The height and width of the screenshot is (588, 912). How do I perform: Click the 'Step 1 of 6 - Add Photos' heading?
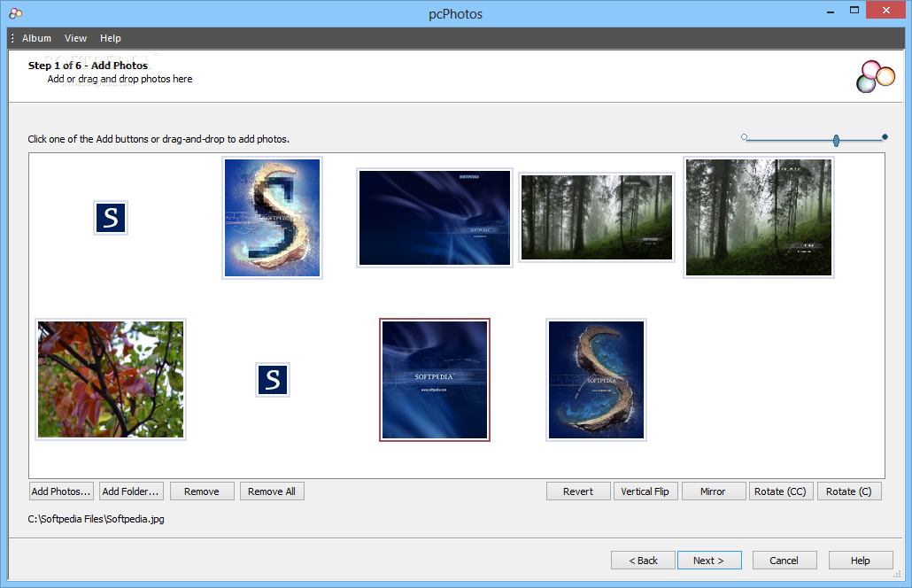(x=88, y=66)
